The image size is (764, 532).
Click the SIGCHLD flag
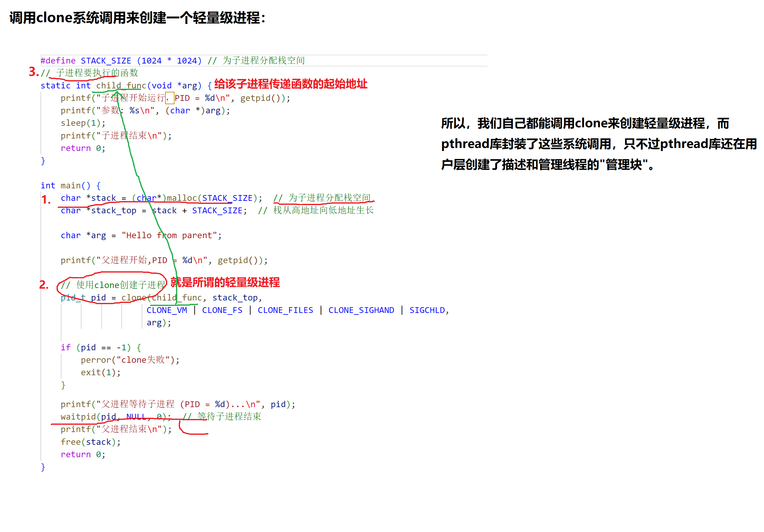tap(427, 310)
